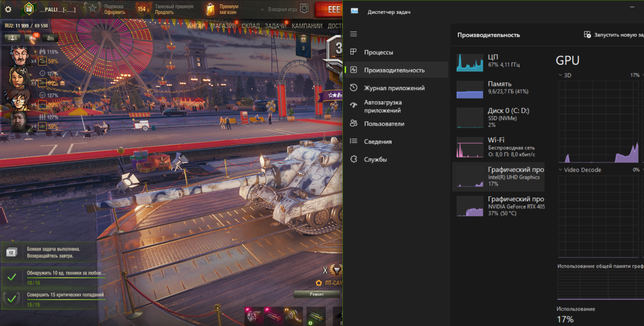Viewport: 644px width, 326px height.
Task: Open game settings gear icon
Action: click(8, 9)
